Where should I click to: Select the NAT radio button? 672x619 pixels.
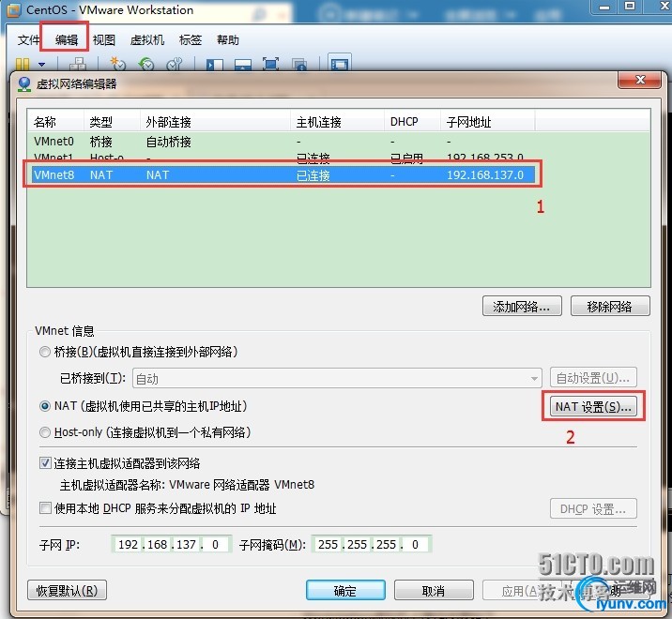(44, 406)
